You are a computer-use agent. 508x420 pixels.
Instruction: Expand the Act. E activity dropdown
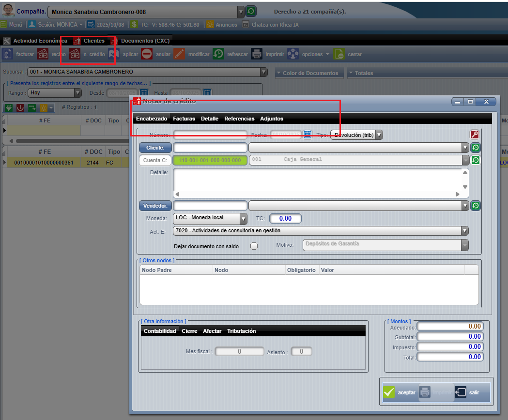coord(464,231)
